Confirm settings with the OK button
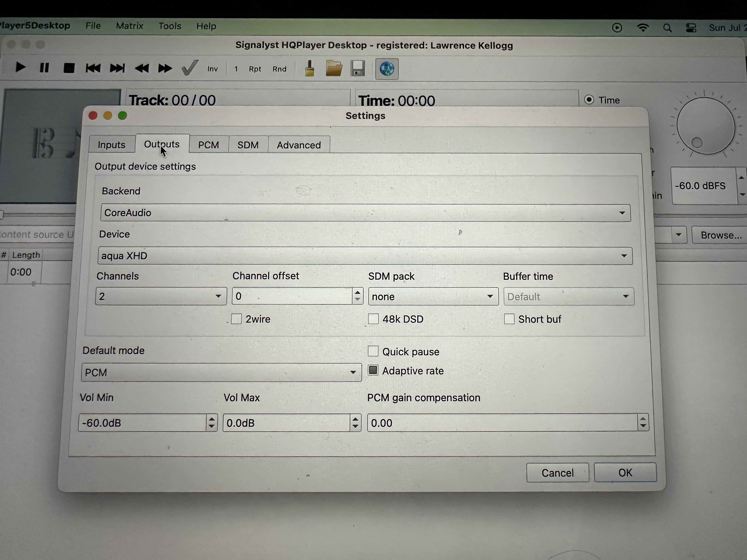 click(625, 472)
